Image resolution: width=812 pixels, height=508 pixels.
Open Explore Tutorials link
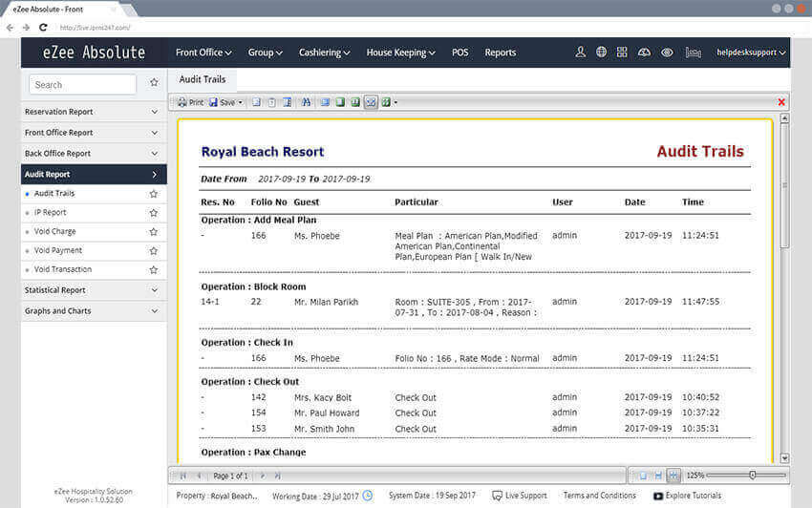pyautogui.click(x=687, y=496)
